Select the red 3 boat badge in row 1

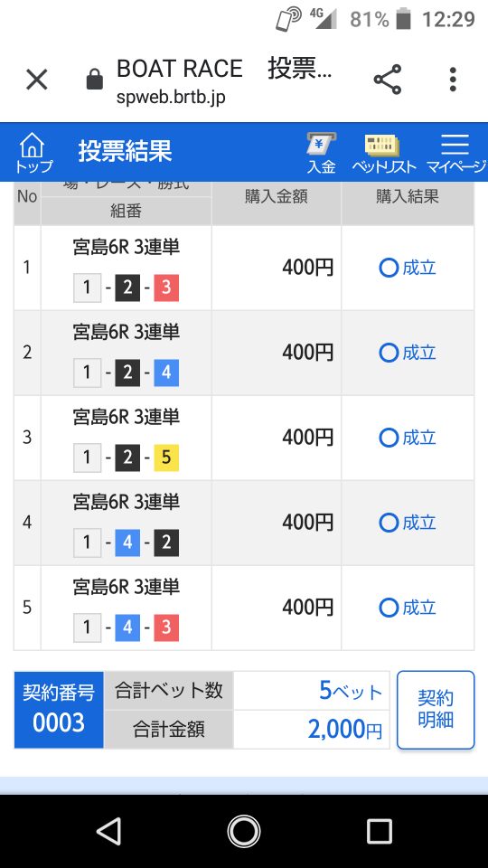pyautogui.click(x=166, y=288)
